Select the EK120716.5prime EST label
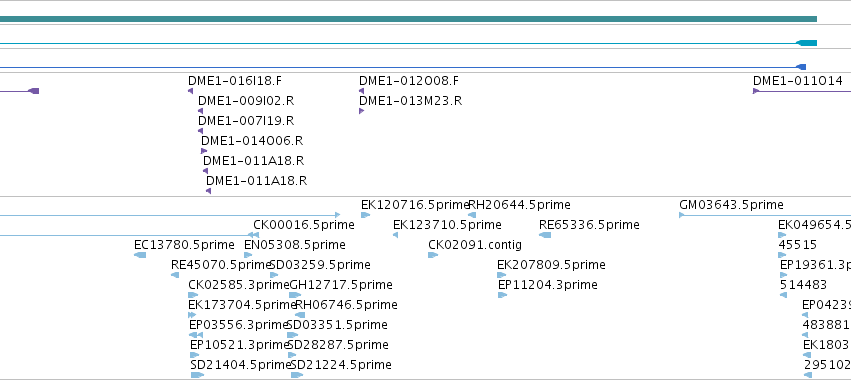Screen dimensions: 851x380 pyautogui.click(x=415, y=205)
